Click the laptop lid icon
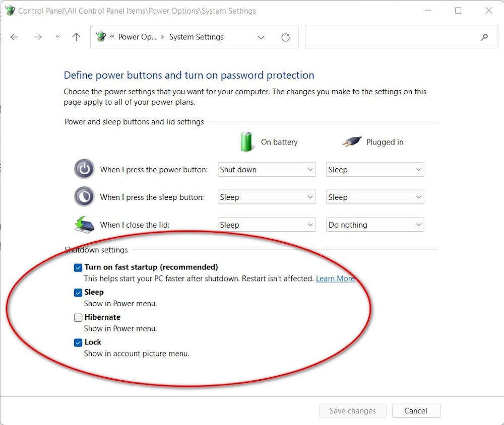The image size is (504, 425). point(84,225)
